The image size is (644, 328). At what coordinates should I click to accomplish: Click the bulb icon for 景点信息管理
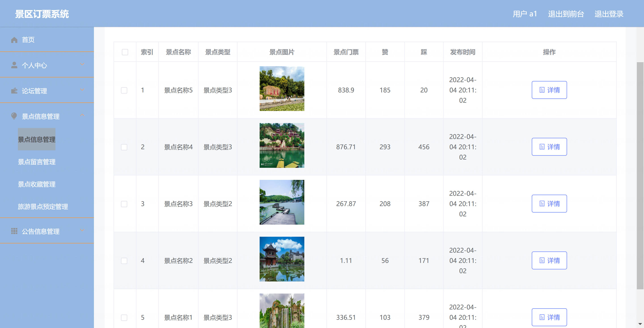14,116
